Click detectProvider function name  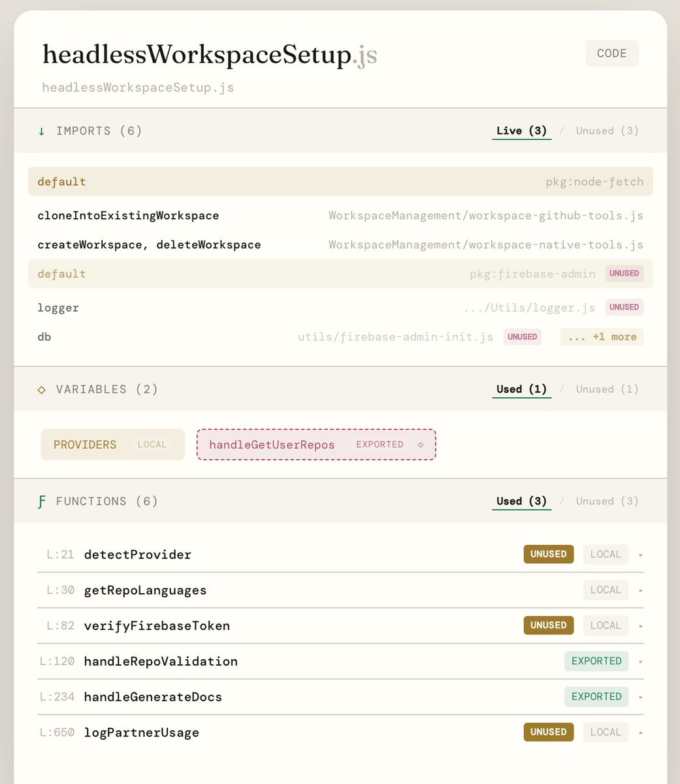[138, 555]
